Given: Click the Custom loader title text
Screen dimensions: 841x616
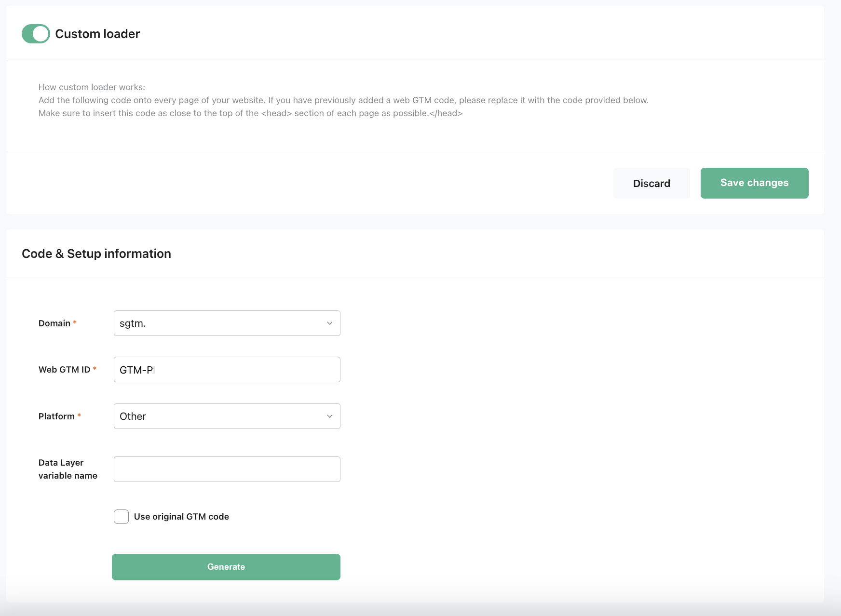Looking at the screenshot, I should click(97, 34).
